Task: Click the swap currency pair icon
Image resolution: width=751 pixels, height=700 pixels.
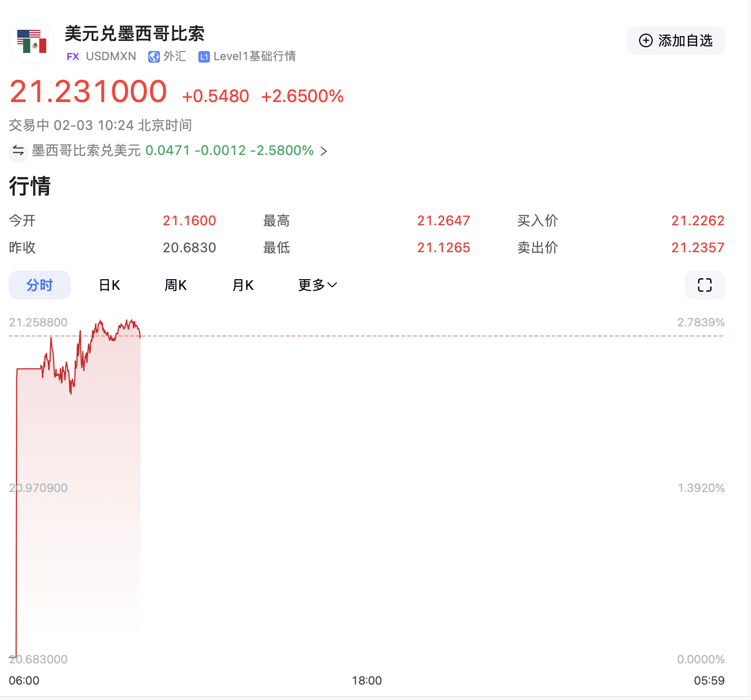Action: (18, 151)
